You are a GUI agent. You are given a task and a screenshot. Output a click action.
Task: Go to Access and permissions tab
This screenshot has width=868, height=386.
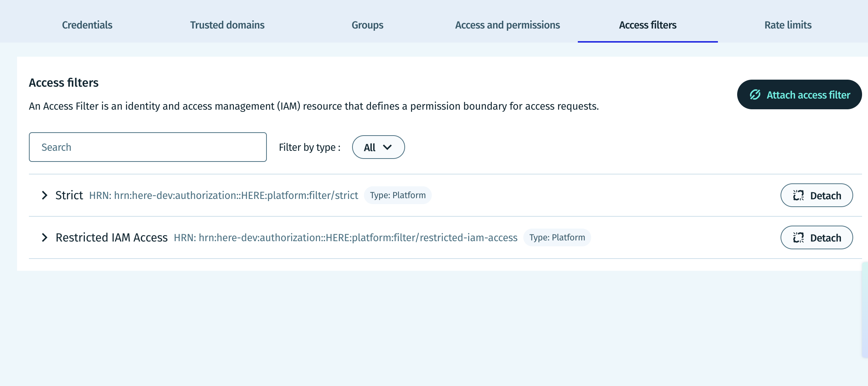click(x=507, y=25)
